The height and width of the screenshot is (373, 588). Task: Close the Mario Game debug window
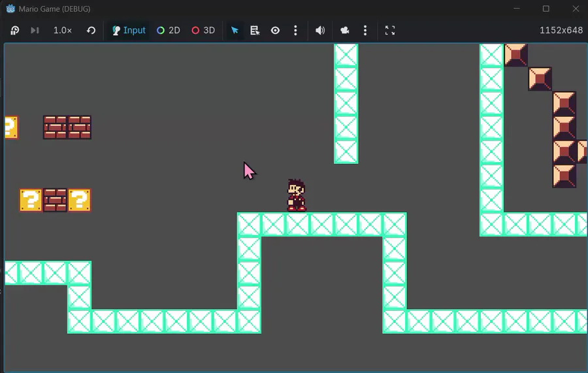[576, 8]
